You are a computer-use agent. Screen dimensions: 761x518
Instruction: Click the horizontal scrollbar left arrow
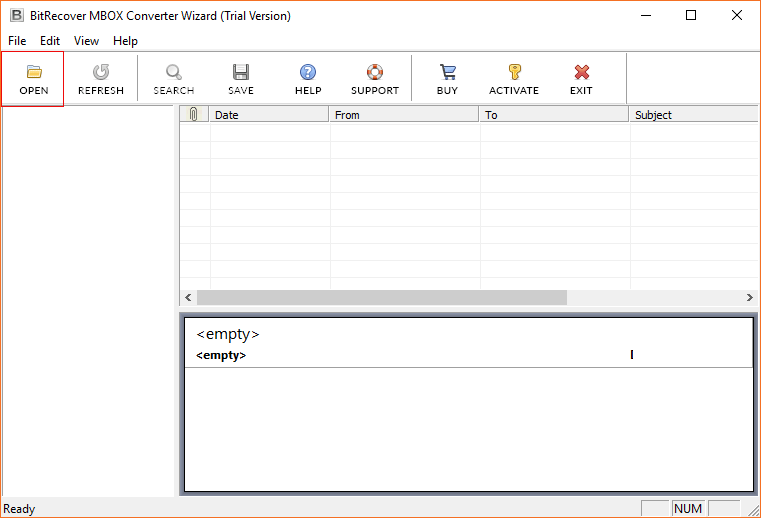pos(188,297)
